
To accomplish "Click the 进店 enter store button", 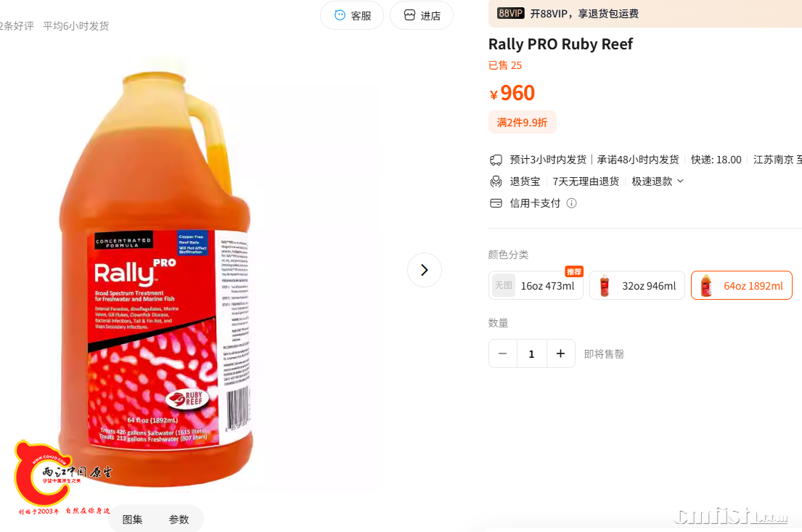I will [422, 15].
